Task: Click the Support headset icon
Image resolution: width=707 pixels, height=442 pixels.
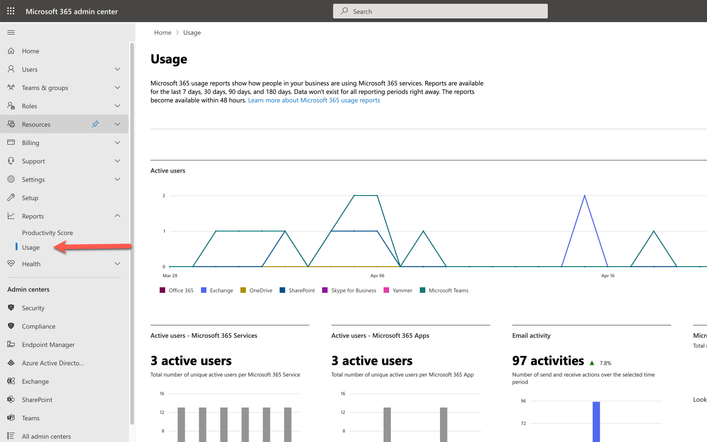Action: point(11,161)
